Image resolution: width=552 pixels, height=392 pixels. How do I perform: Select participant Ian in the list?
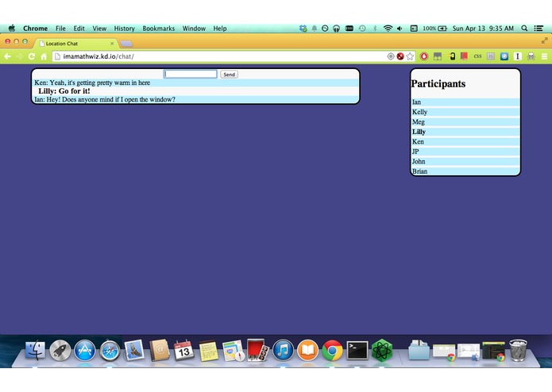coord(465,102)
